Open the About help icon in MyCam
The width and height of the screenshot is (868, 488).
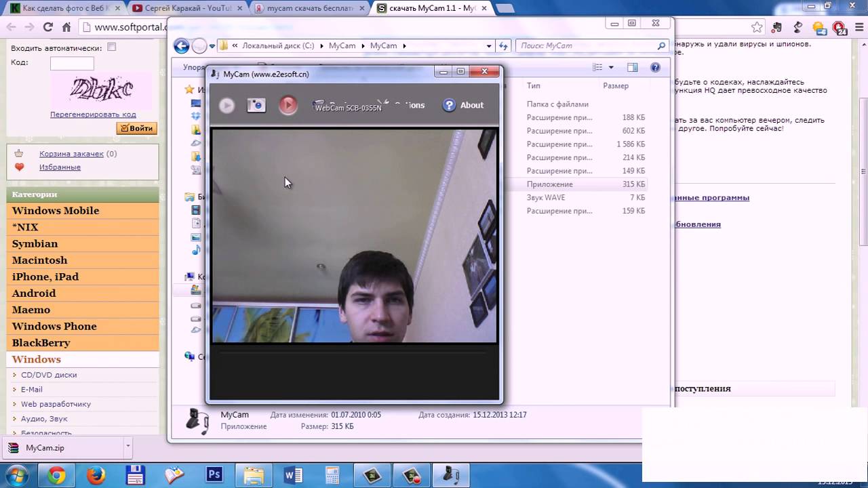pyautogui.click(x=449, y=105)
